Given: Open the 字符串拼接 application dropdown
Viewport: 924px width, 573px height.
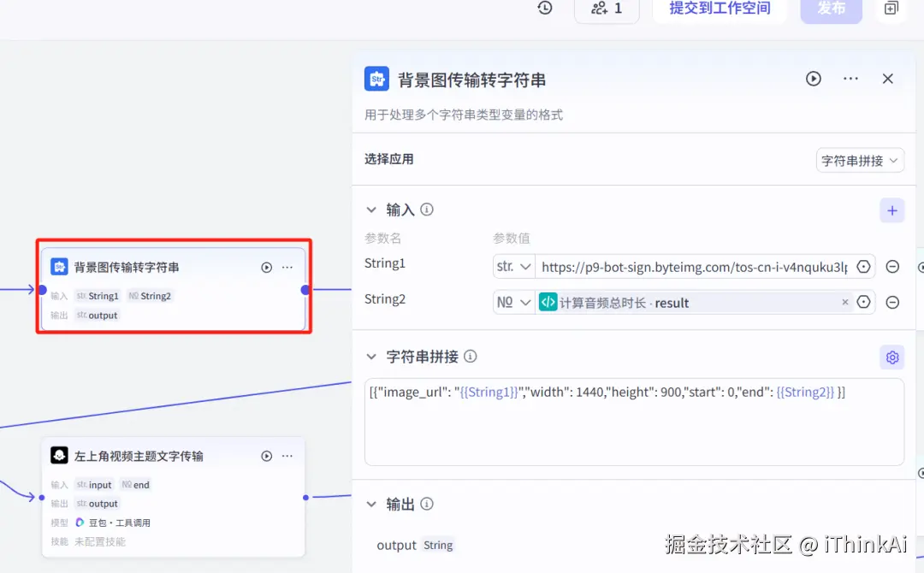Looking at the screenshot, I should click(x=860, y=160).
